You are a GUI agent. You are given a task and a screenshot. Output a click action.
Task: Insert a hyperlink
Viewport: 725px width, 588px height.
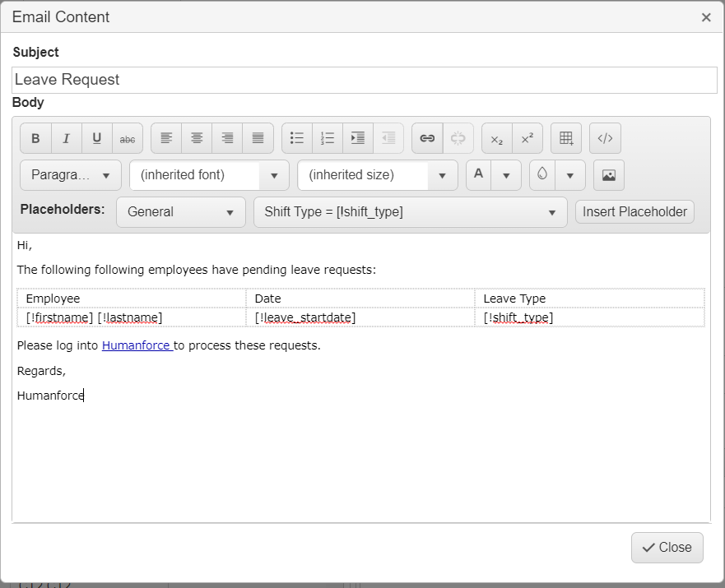[427, 138]
